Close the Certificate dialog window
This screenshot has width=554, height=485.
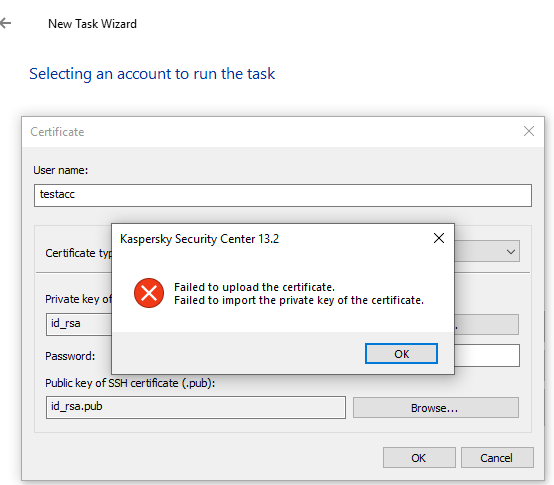click(x=529, y=131)
